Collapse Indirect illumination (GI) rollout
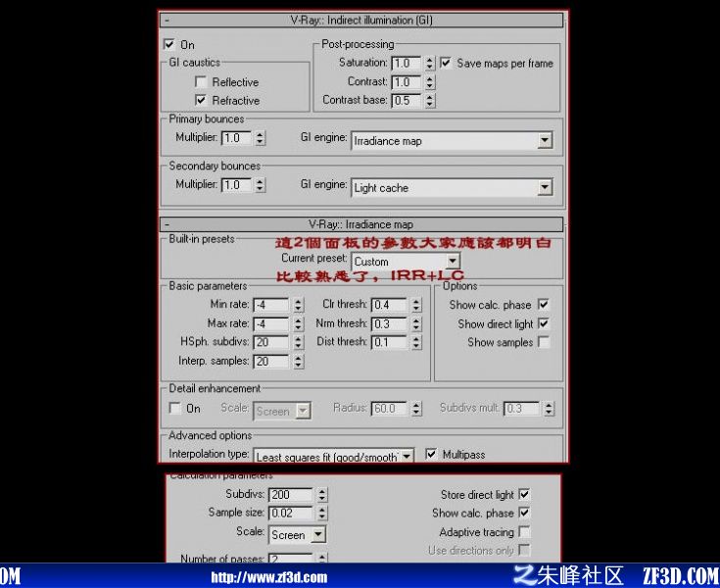The width and height of the screenshot is (720, 588). (360, 21)
